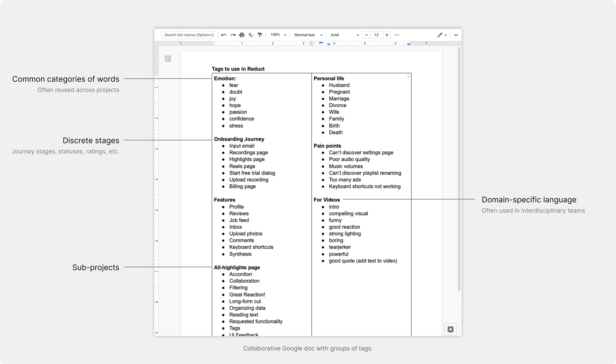Click the 'Start free trial dialog' item
The image size is (616, 364).
point(252,173)
